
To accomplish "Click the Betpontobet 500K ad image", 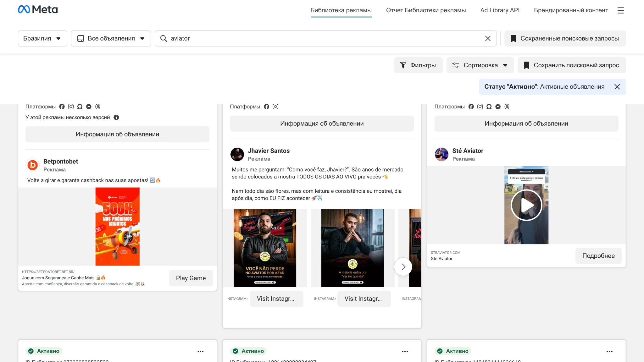I will pyautogui.click(x=117, y=227).
